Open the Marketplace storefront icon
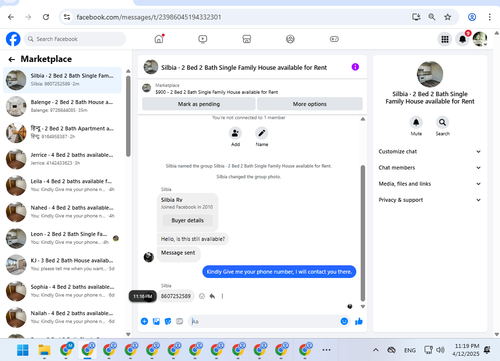This screenshot has width=500, height=361. click(x=247, y=39)
